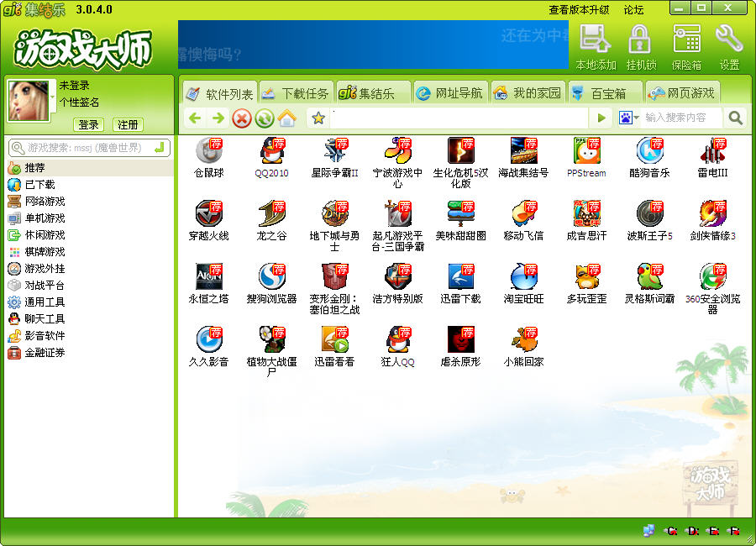The image size is (756, 546).
Task: Open the 海战集结号 icon
Action: [523, 150]
